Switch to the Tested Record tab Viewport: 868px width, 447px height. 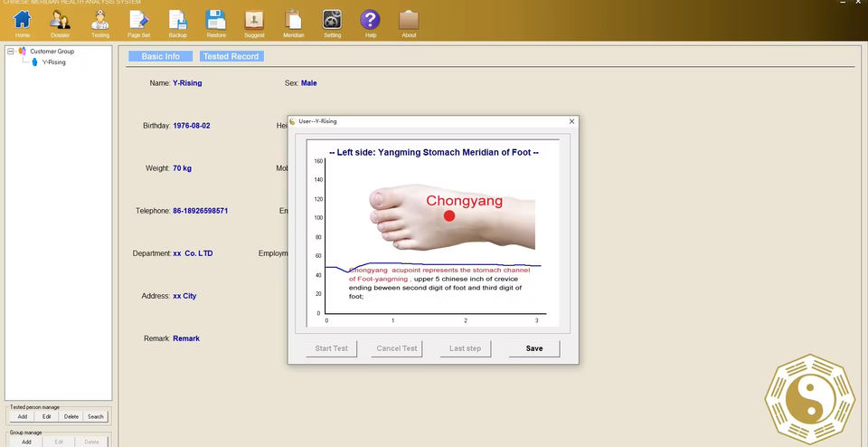(x=231, y=56)
